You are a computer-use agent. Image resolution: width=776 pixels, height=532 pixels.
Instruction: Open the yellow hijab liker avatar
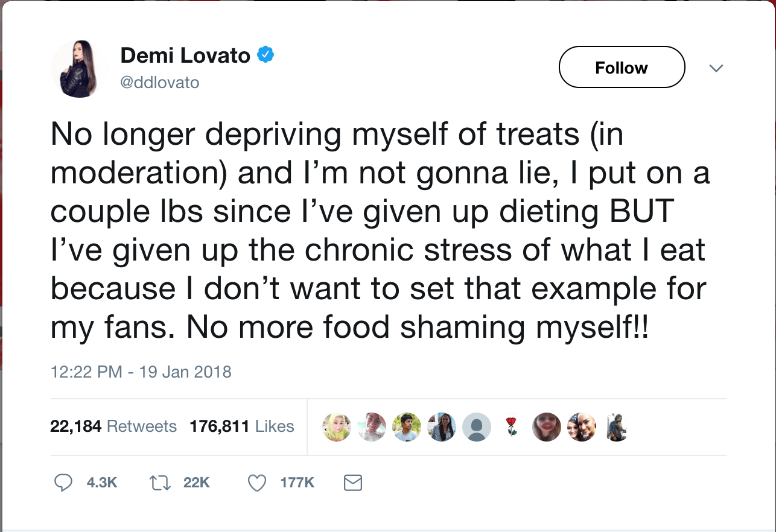click(x=337, y=426)
